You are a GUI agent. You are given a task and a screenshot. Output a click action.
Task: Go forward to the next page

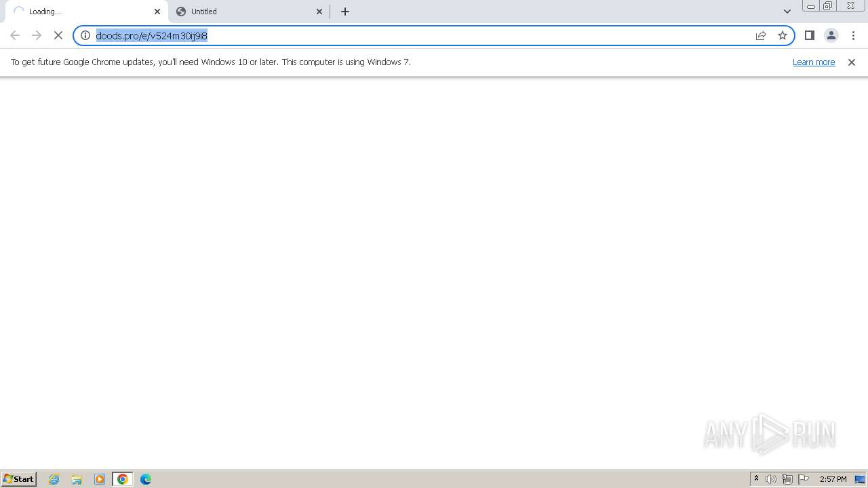pos(37,35)
